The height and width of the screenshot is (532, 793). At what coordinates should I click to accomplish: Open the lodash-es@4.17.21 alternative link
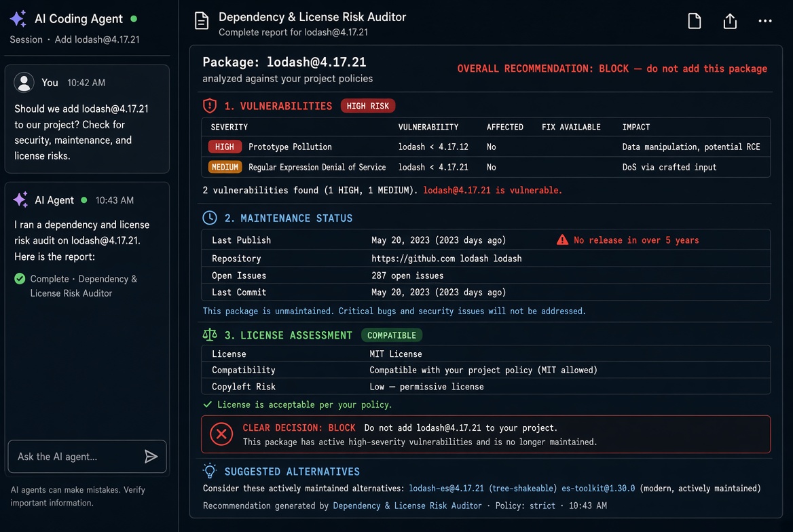pos(446,488)
